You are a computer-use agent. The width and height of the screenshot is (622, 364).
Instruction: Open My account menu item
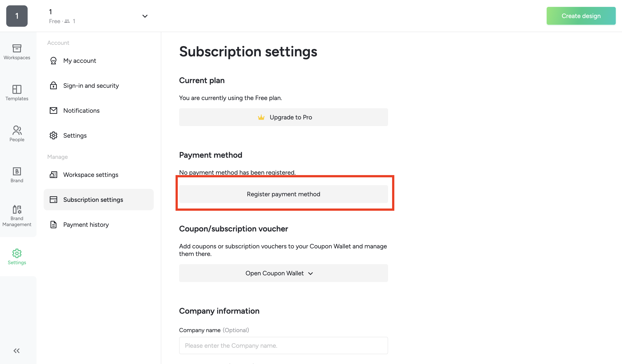(x=80, y=60)
